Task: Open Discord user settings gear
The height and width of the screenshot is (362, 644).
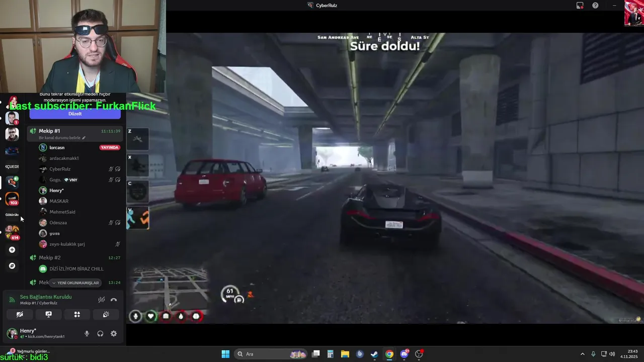Action: (114, 333)
